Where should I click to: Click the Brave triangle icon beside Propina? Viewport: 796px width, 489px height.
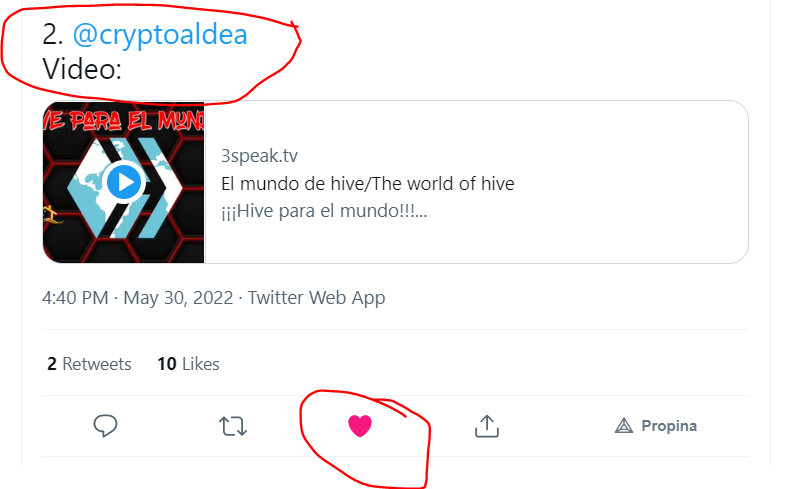pyautogui.click(x=624, y=426)
